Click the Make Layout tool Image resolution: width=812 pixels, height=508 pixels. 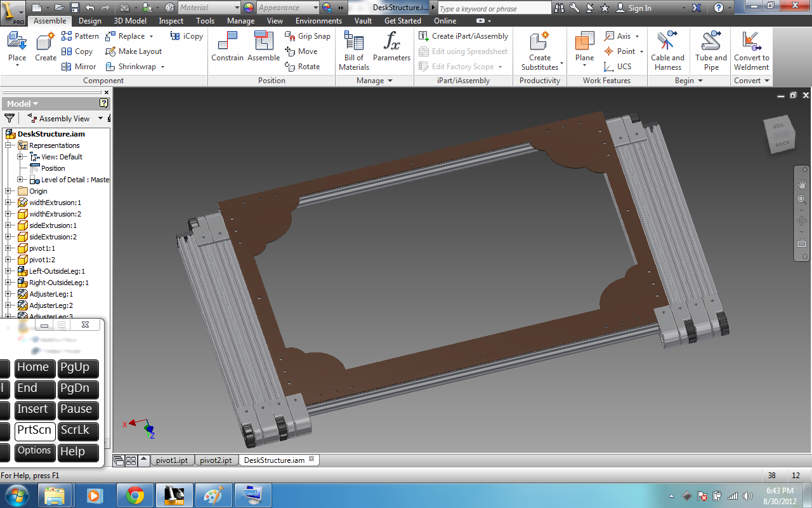coord(133,51)
